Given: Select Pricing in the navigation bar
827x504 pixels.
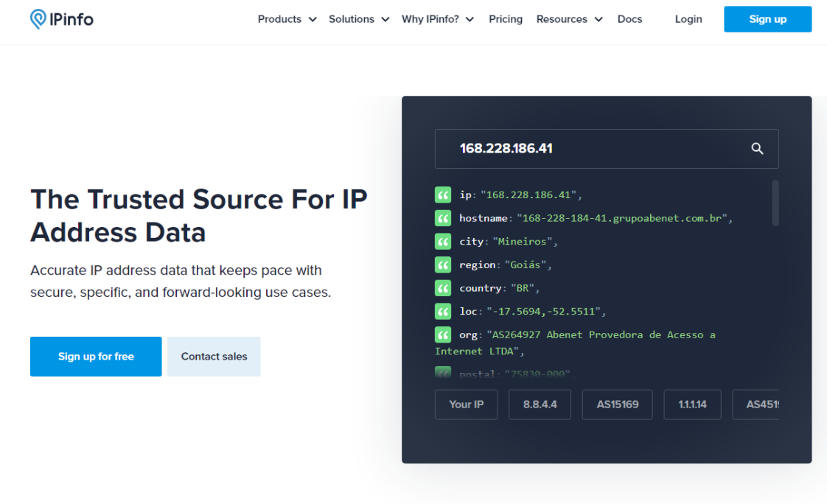Looking at the screenshot, I should [x=506, y=19].
